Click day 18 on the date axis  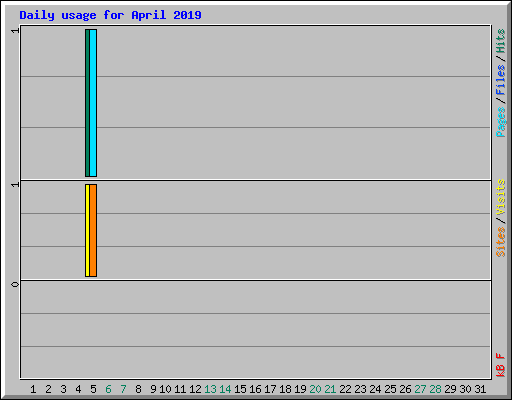tap(285, 389)
